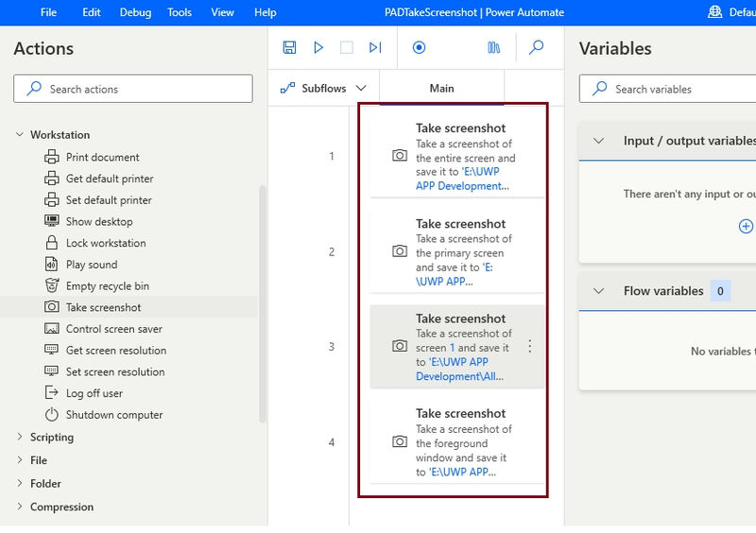Choose the Play sound action
This screenshot has height=533, width=756.
pyautogui.click(x=92, y=265)
